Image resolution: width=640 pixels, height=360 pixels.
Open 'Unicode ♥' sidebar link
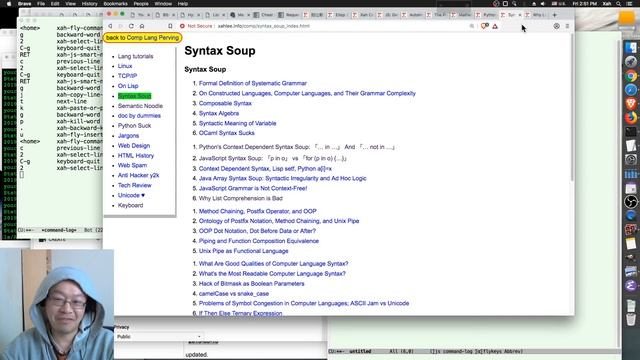point(131,196)
